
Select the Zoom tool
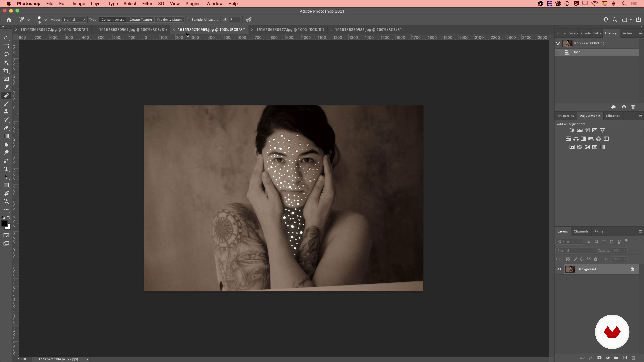6,202
